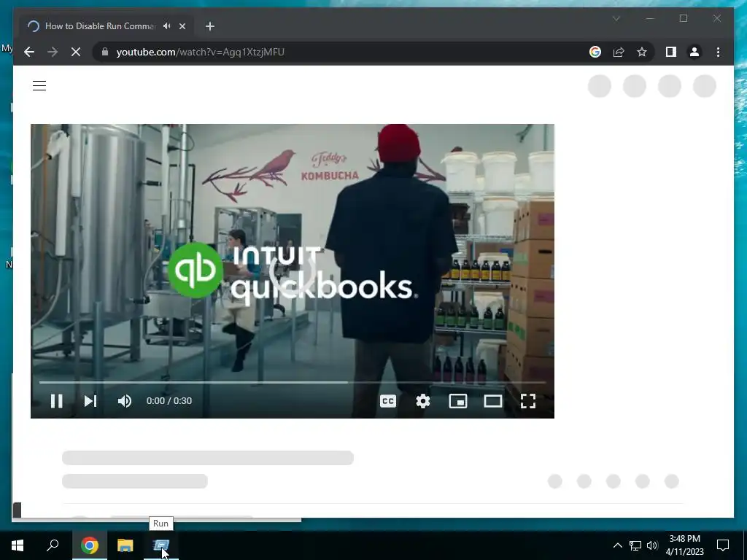Open the tab search dropdown arrow

pyautogui.click(x=616, y=18)
